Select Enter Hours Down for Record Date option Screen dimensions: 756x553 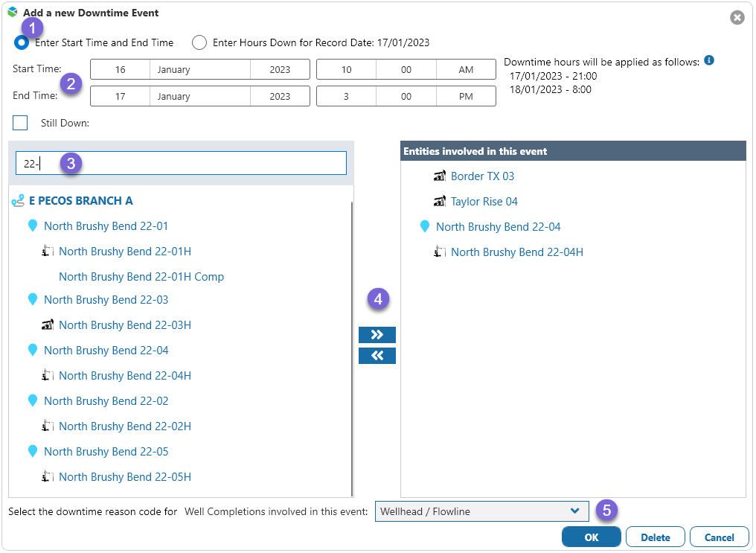199,42
